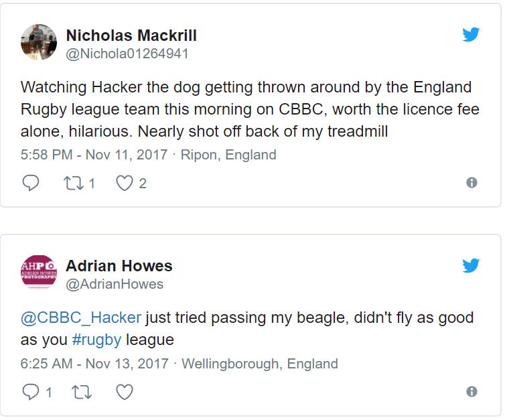
Task: Open Twitter bird logo on Adrian's tweet
Action: point(472,265)
